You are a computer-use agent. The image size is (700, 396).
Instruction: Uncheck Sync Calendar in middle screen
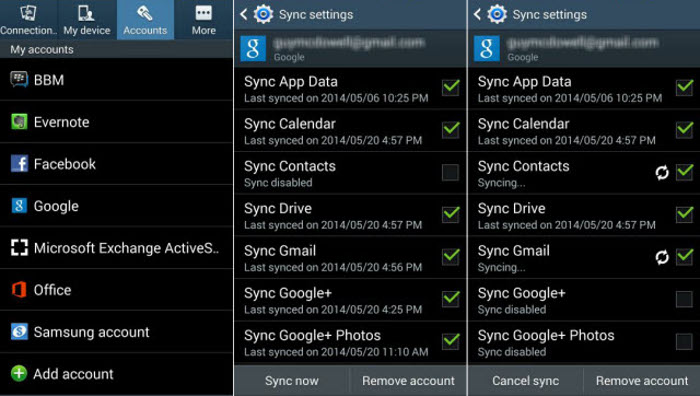pos(450,129)
